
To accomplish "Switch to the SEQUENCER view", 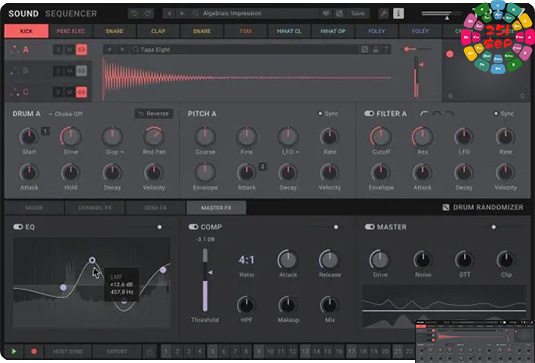I will click(71, 14).
